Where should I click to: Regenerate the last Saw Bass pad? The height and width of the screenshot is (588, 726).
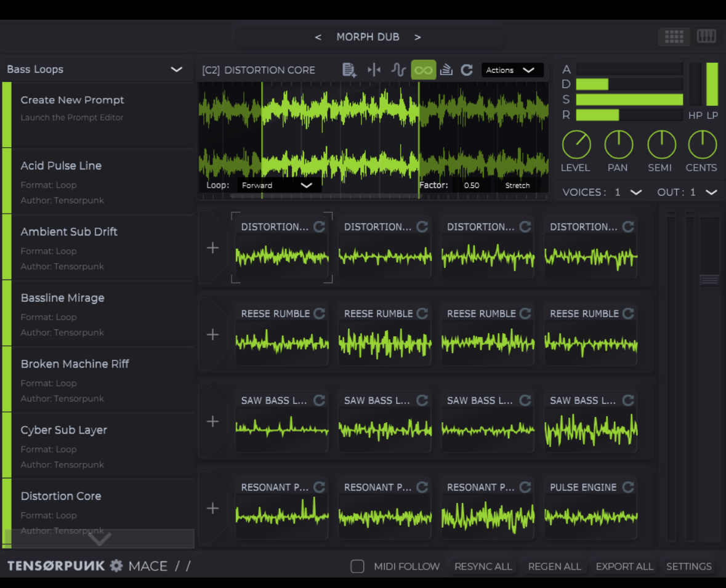(628, 400)
